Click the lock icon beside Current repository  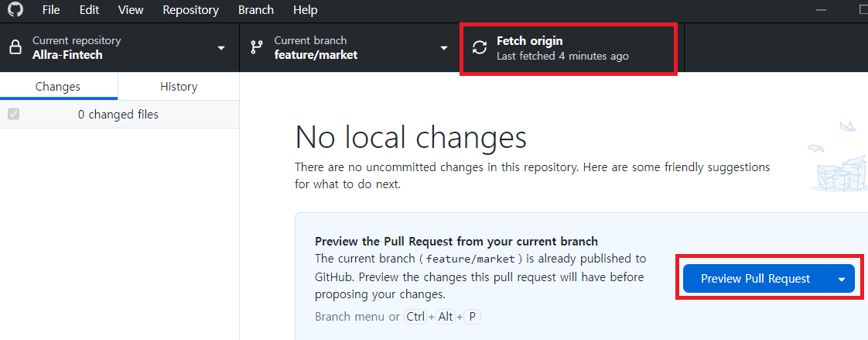(15, 47)
